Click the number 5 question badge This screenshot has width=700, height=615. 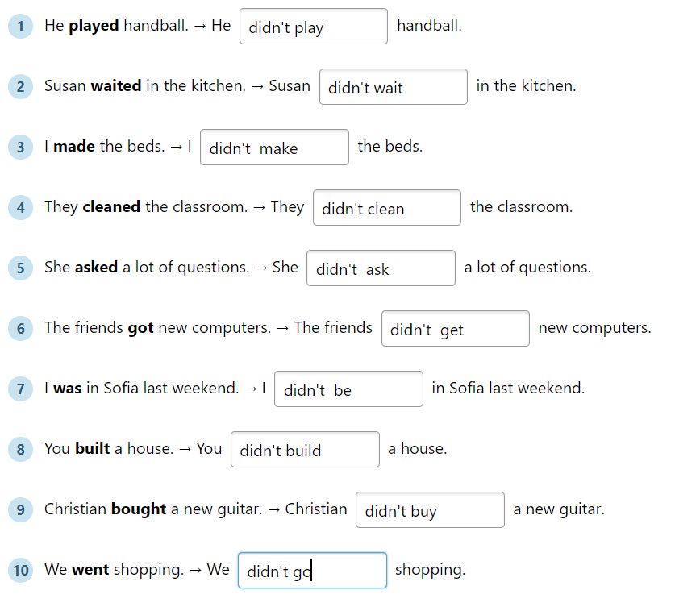point(20,268)
